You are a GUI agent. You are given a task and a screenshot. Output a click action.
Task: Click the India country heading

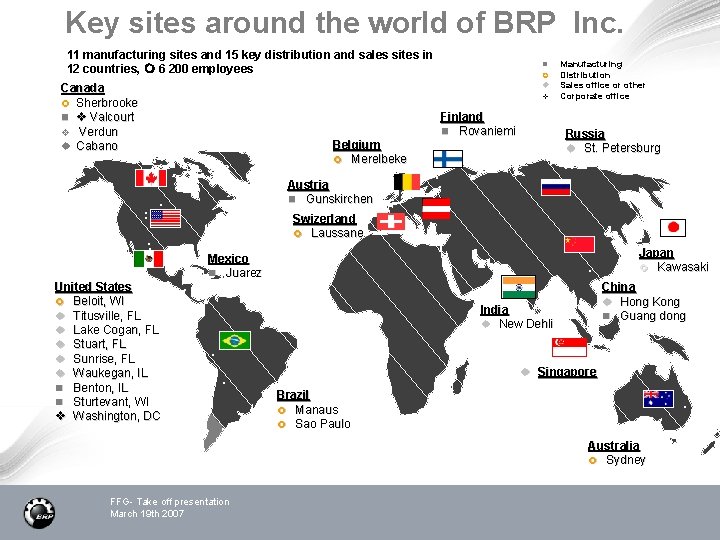pyautogui.click(x=495, y=310)
